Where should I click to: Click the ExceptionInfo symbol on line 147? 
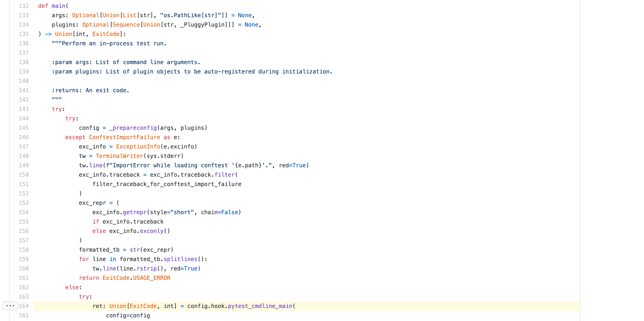[138, 146]
